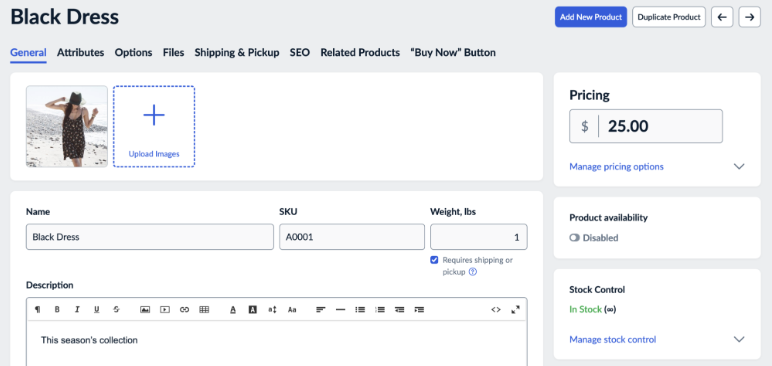Screen dimensions: 772x366
Task: Focus the SKU field containing A0001
Action: click(352, 237)
